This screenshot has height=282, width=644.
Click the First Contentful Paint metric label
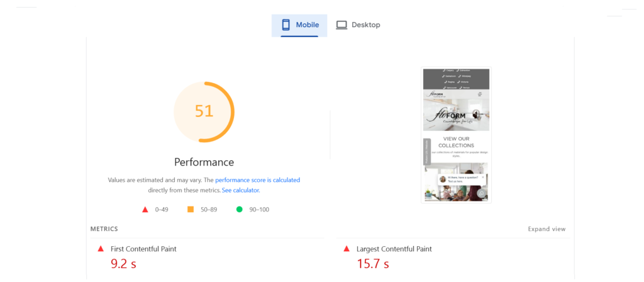143,249
